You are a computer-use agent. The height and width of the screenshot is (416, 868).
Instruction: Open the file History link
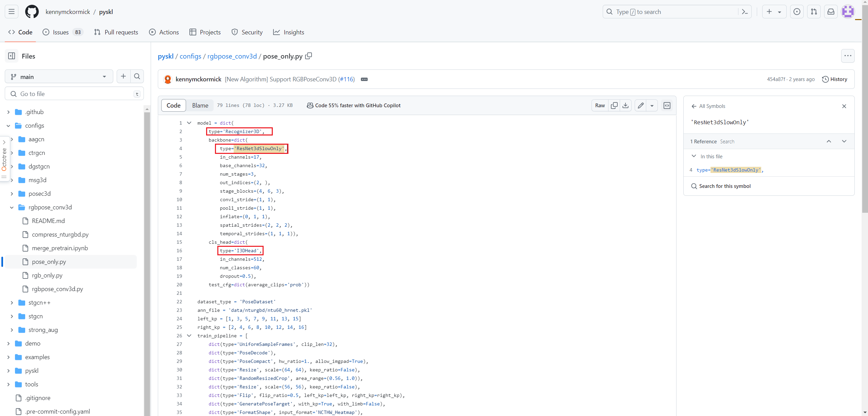[834, 79]
